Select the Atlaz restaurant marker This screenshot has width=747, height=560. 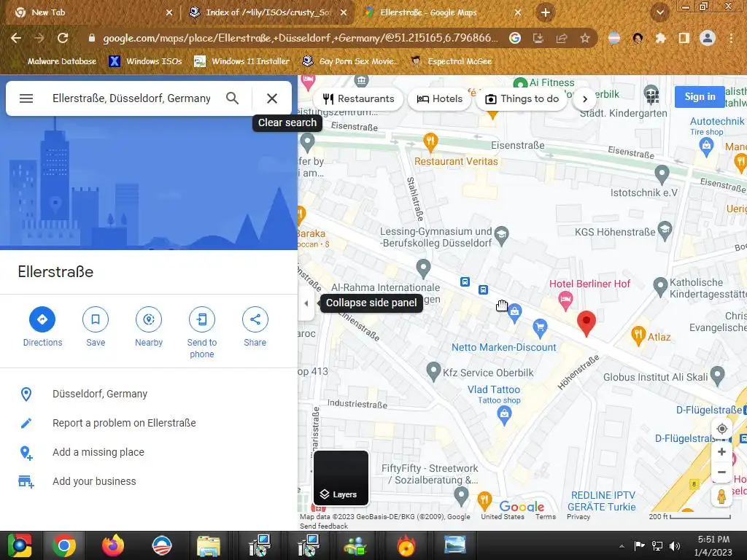(x=638, y=335)
